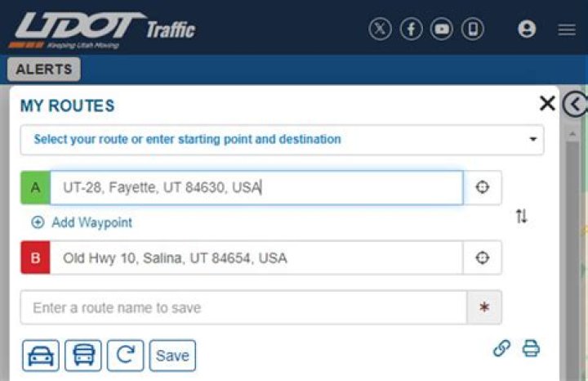Open UDOT X (Twitter) page
588x381 pixels.
[380, 29]
